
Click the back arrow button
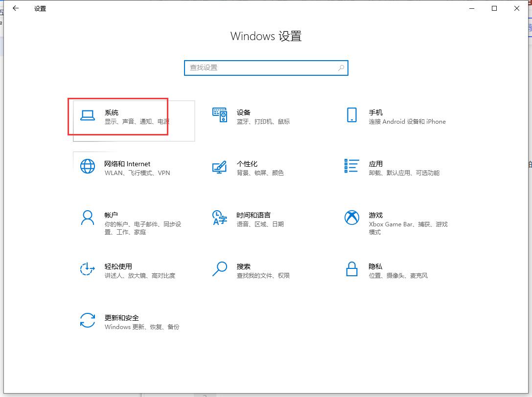(15, 8)
